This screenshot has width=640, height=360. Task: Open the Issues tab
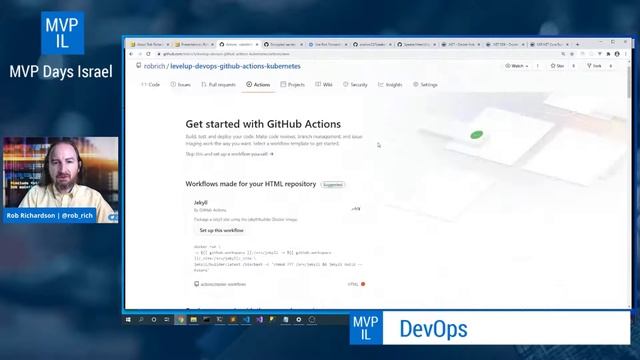tap(180, 84)
